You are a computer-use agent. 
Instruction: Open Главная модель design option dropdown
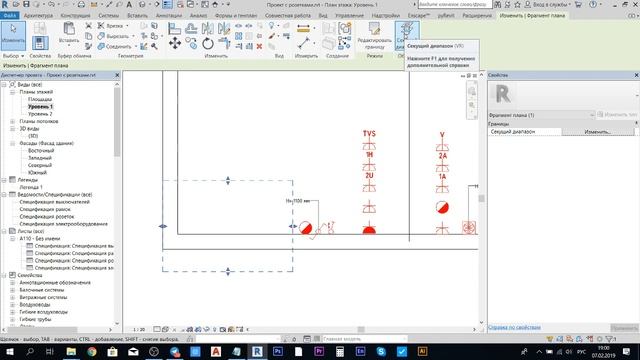(364, 339)
